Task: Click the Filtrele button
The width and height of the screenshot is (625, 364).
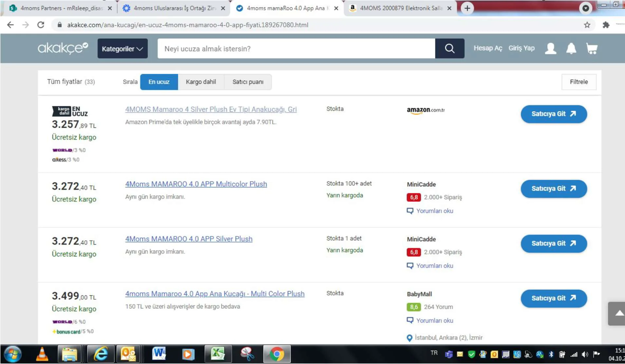Action: point(579,82)
